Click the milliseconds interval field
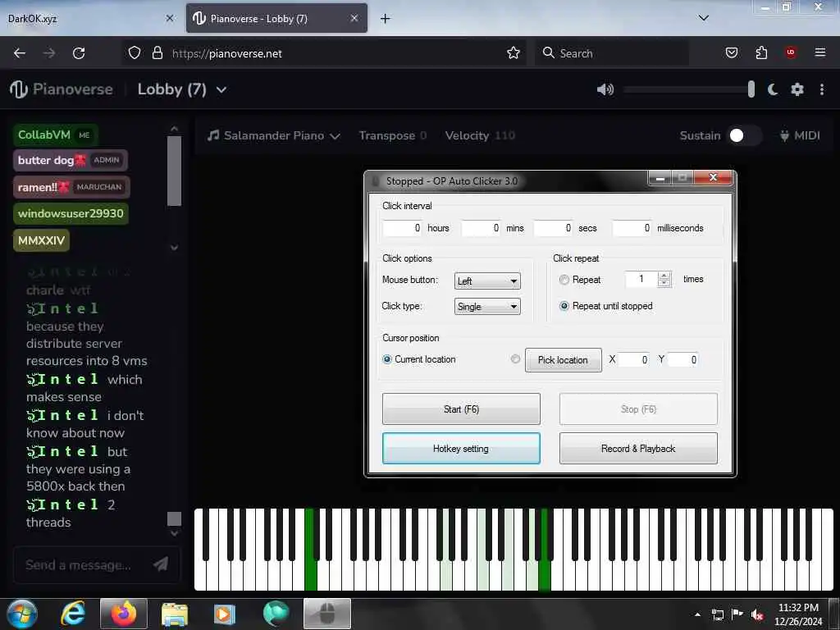This screenshot has width=840, height=630. click(632, 228)
